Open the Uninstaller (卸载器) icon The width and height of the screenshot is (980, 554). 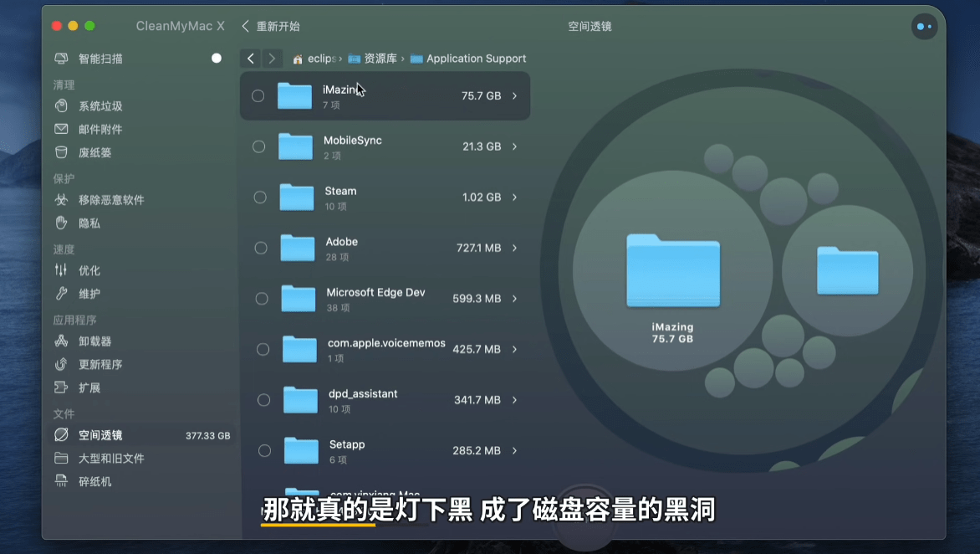61,341
